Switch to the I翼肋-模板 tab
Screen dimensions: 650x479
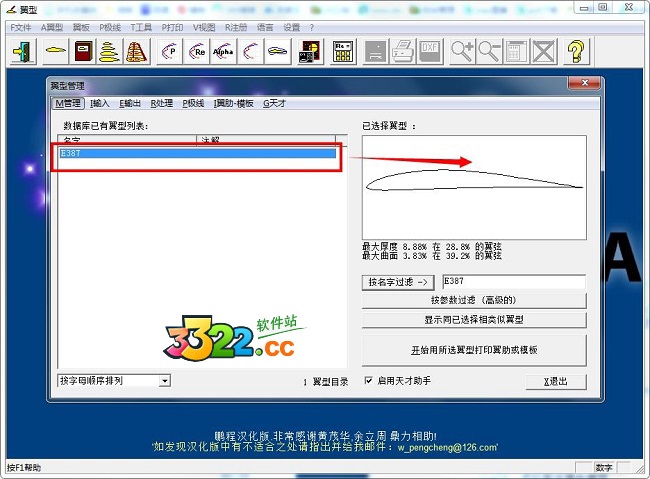point(233,103)
